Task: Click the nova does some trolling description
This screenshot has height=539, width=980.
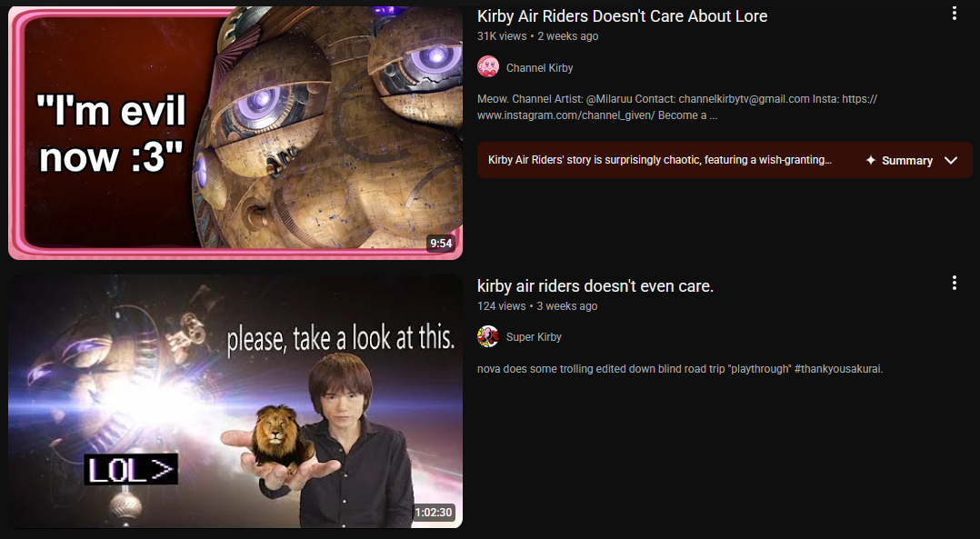Action: click(x=680, y=369)
